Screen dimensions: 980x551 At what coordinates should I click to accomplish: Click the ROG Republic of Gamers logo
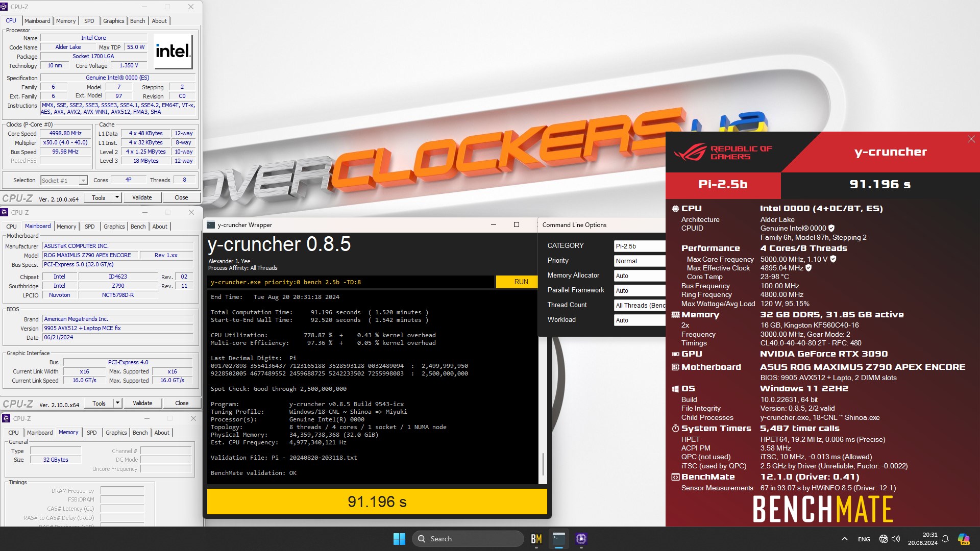[724, 152]
